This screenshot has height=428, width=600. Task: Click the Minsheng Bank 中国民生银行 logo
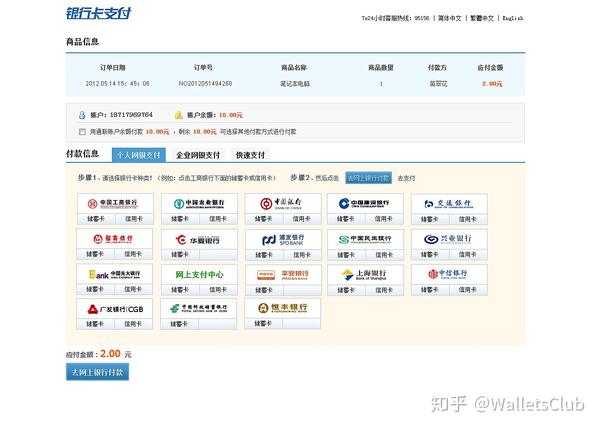click(365, 239)
